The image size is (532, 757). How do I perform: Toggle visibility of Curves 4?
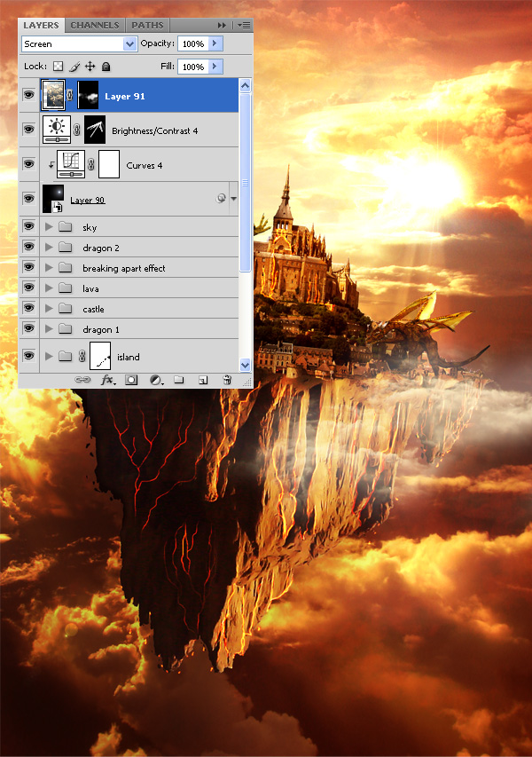29,164
